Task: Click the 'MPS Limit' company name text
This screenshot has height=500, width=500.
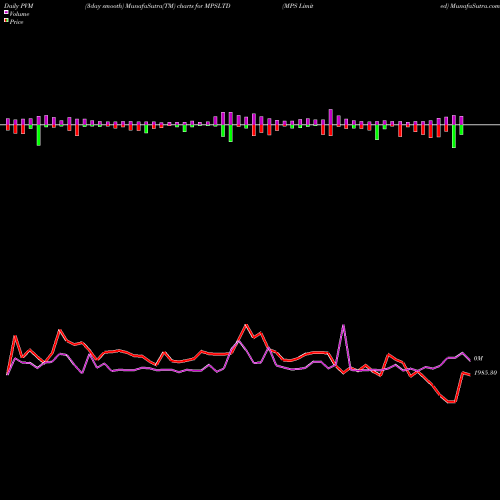Action: tap(297, 6)
